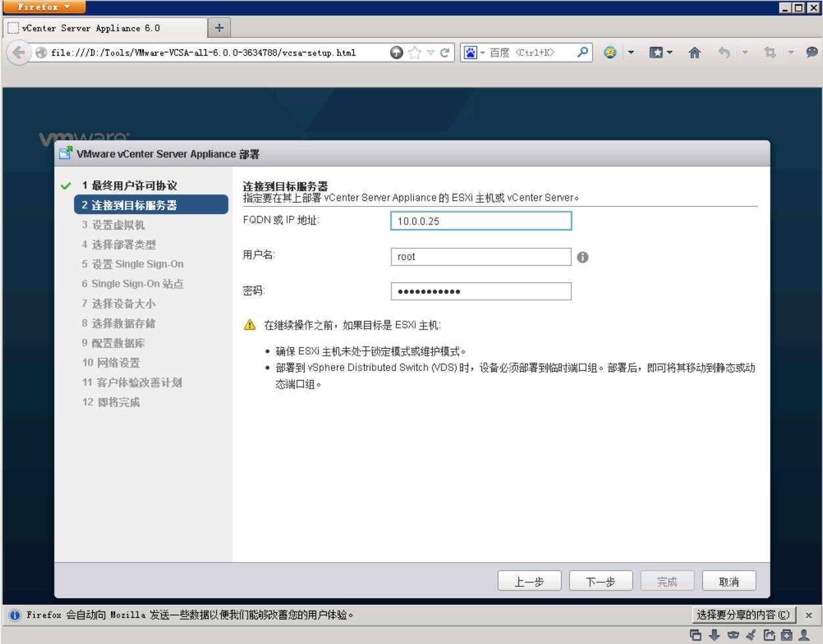Click the Baidu search box
Screen dimensions: 823x644
point(531,53)
